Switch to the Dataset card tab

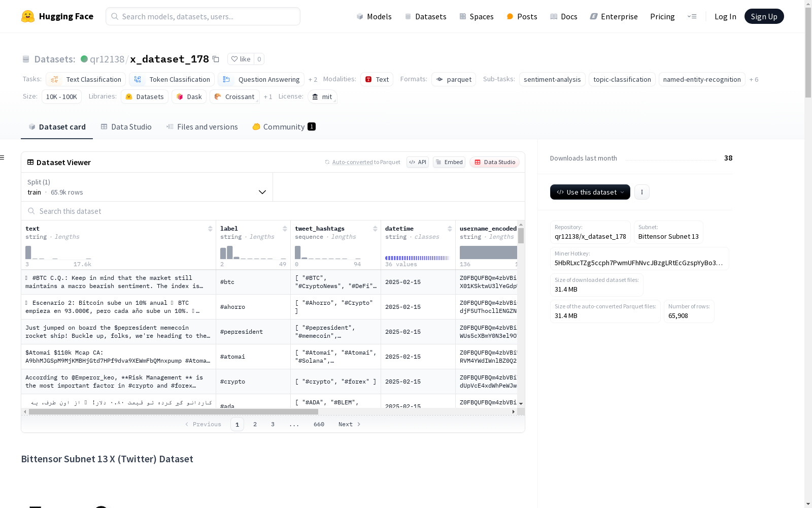[x=57, y=127]
